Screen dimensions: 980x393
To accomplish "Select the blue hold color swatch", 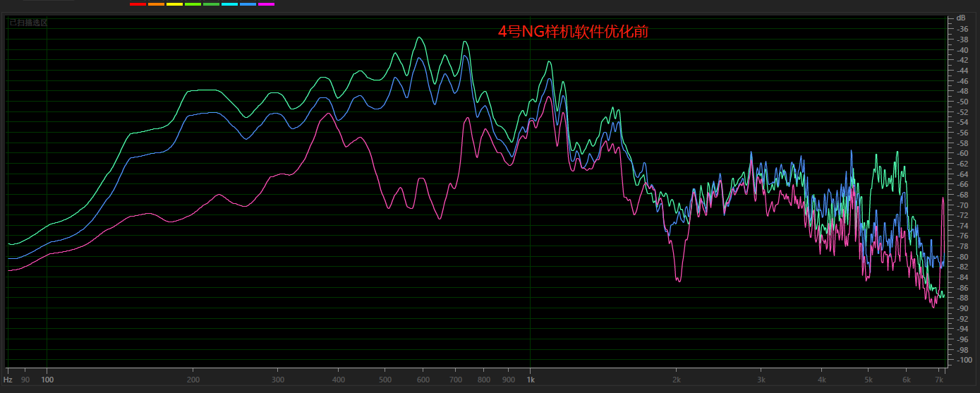I will point(248,4).
